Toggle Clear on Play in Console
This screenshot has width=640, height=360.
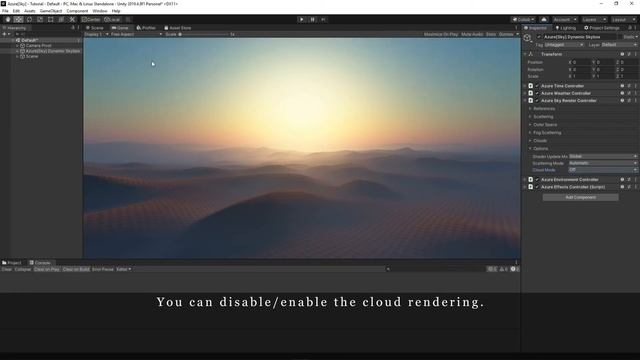coord(47,269)
